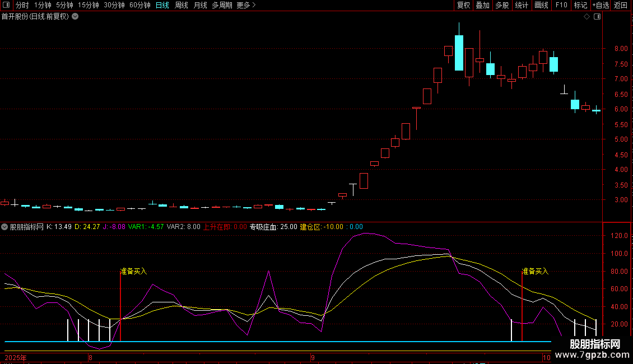Image resolution: width=633 pixels, height=364 pixels.
Task: Click the 120.0 indicator axis label
Action: [x=619, y=236]
